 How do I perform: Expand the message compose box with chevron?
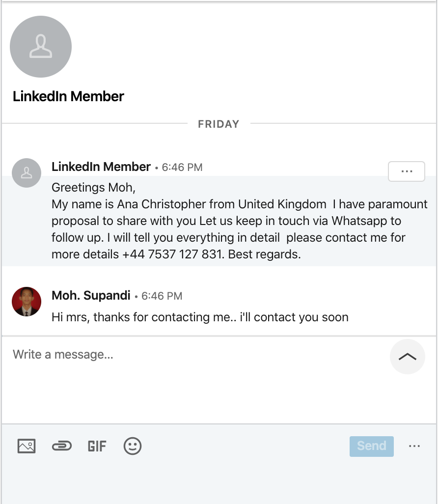pos(407,357)
